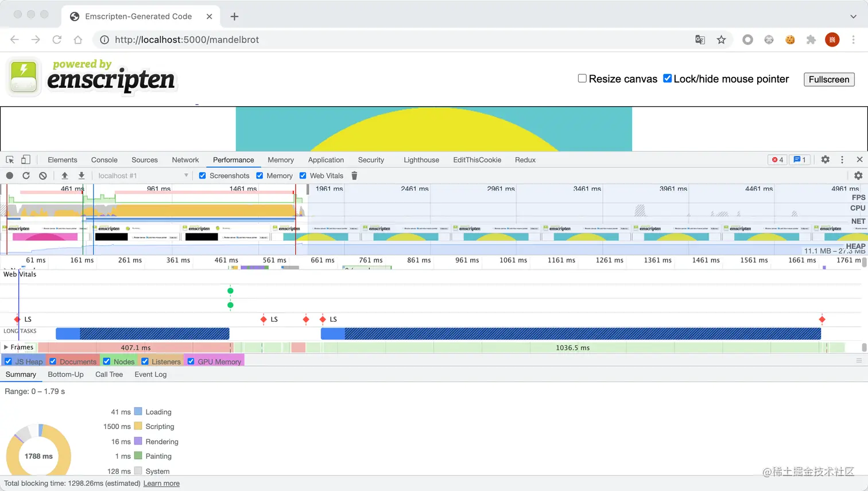Open the Chrome three-dot menu
The height and width of the screenshot is (491, 868).
coord(853,40)
